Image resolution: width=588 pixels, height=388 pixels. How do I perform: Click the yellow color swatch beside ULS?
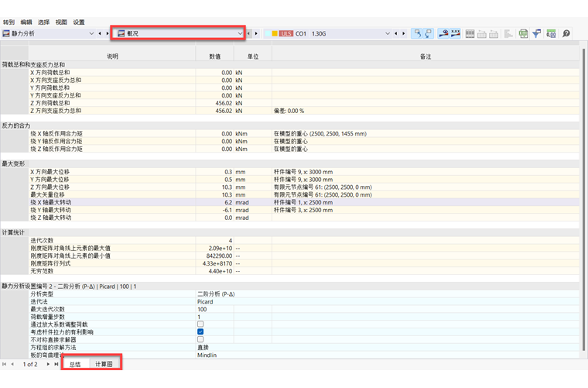(x=275, y=33)
